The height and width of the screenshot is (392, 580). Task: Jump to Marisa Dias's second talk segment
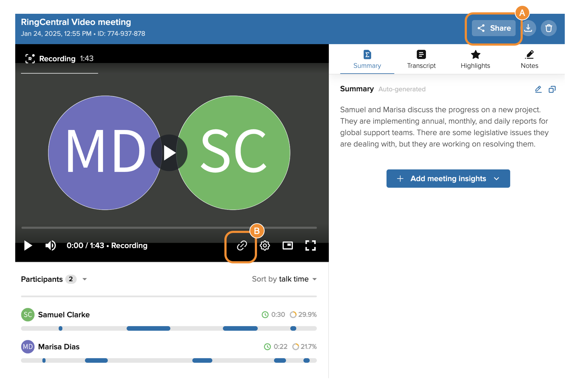point(96,360)
